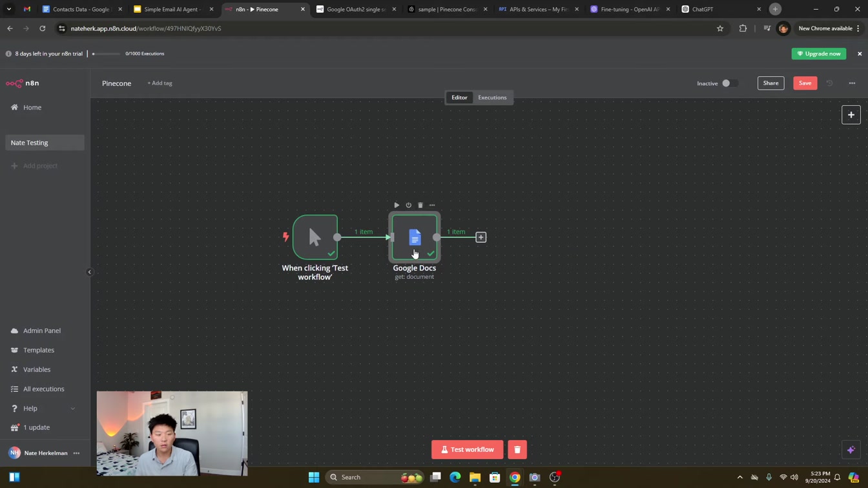Screen dimensions: 868x488
Task: Go back in browser history
Action: pos(10,28)
